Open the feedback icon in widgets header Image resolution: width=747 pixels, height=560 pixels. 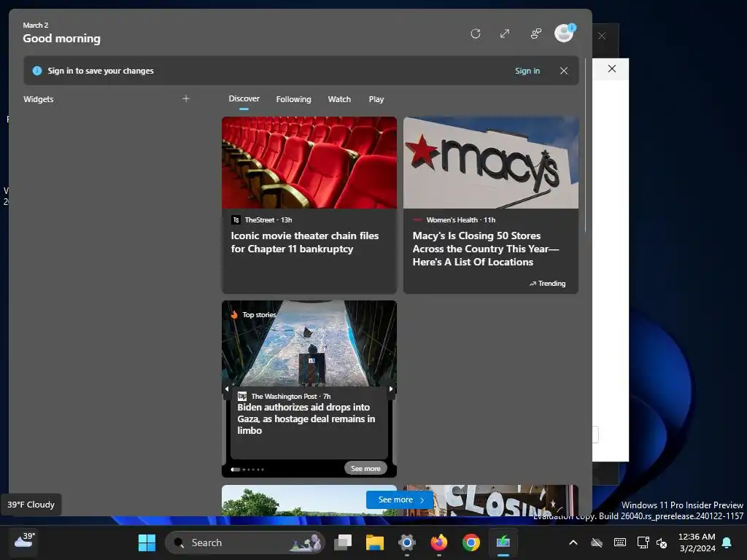pyautogui.click(x=536, y=34)
